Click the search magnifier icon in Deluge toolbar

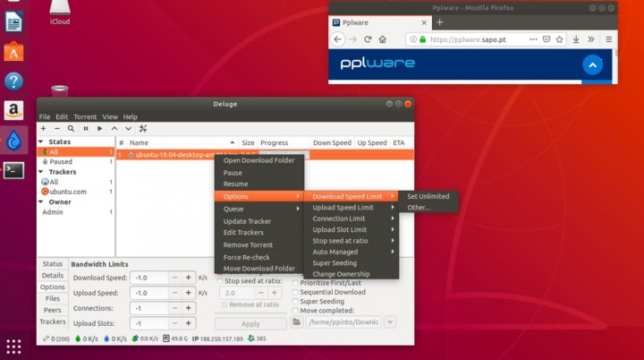click(71, 129)
